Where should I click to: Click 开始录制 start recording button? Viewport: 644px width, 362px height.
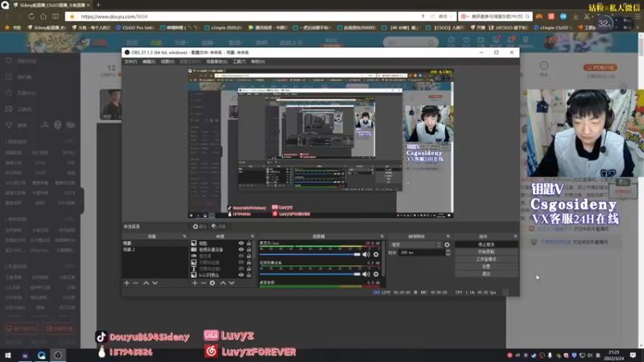point(486,252)
